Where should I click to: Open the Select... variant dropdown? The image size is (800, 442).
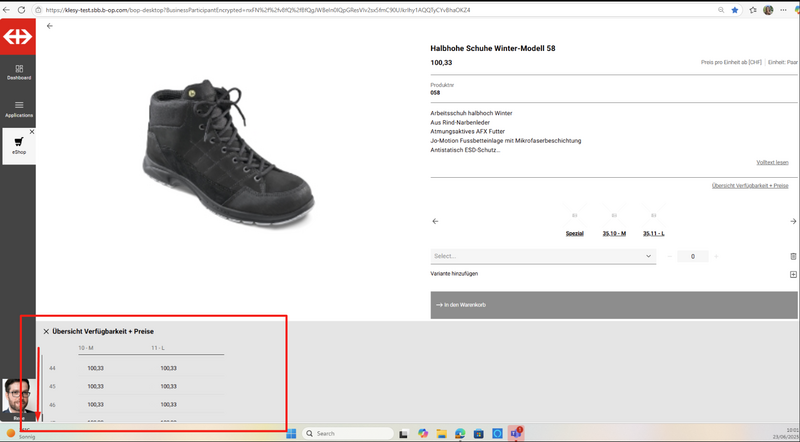point(542,257)
